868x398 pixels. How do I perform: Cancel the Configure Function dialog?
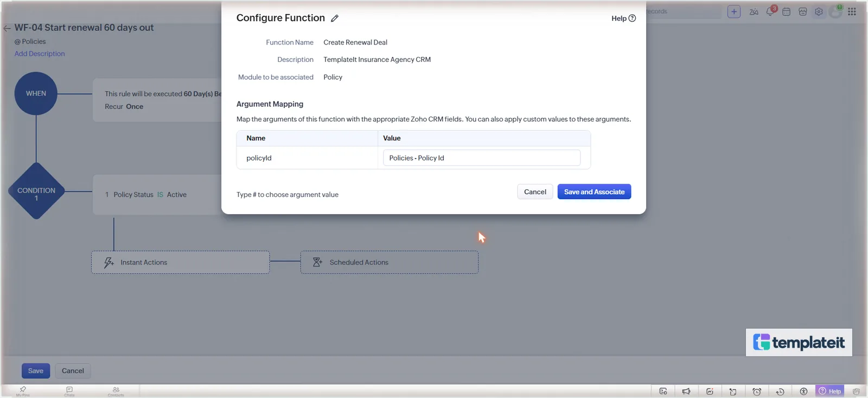535,192
